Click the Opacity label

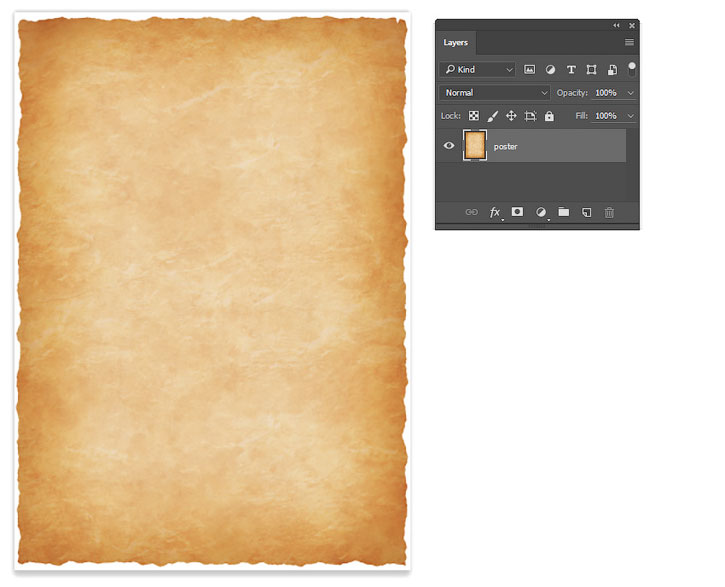572,93
